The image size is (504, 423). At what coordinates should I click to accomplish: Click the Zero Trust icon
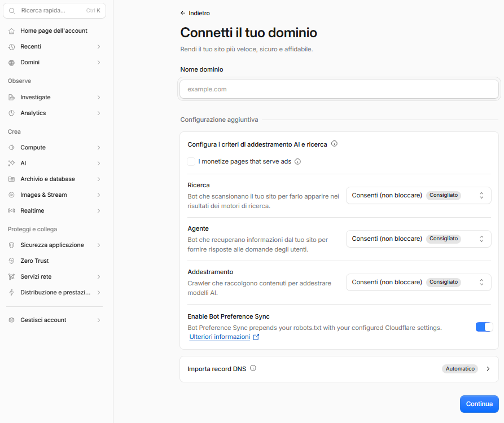coord(12,261)
